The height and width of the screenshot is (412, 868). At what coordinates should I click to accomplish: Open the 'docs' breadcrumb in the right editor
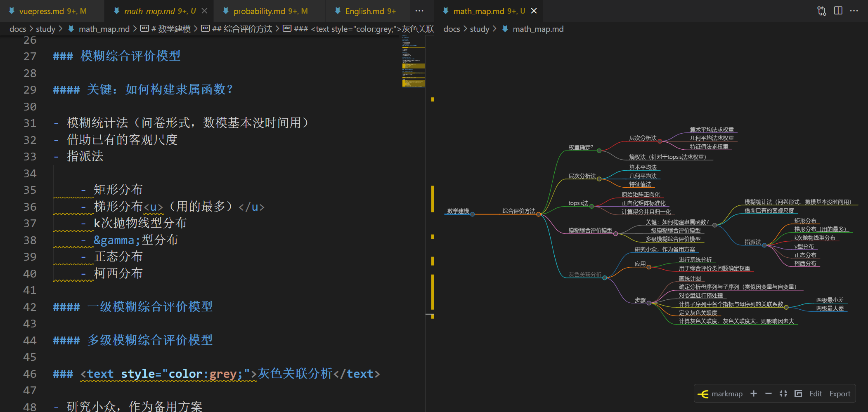click(x=452, y=29)
